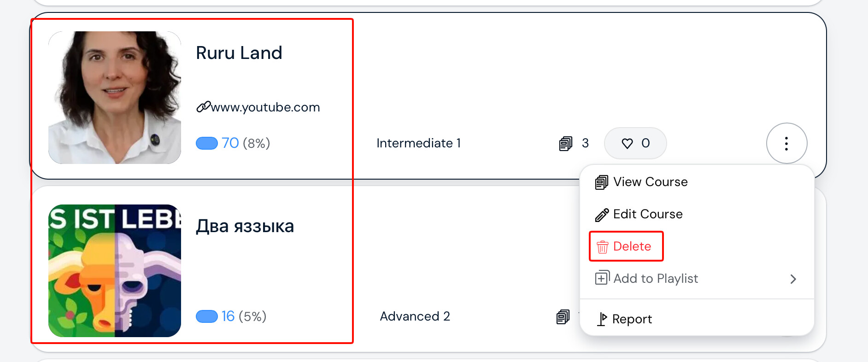Screen dimensions: 868x362
Task: Choose Edit Course in the context menu
Action: pos(647,214)
